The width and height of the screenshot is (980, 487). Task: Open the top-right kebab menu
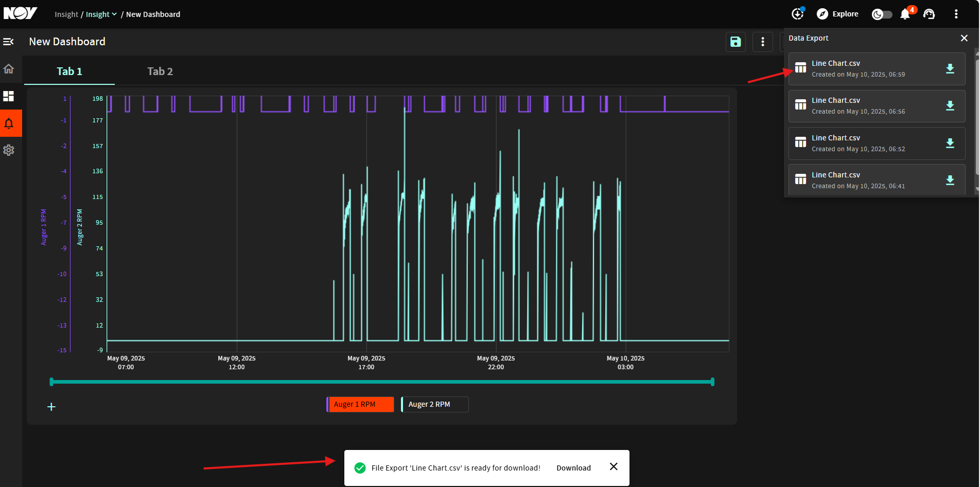point(956,14)
